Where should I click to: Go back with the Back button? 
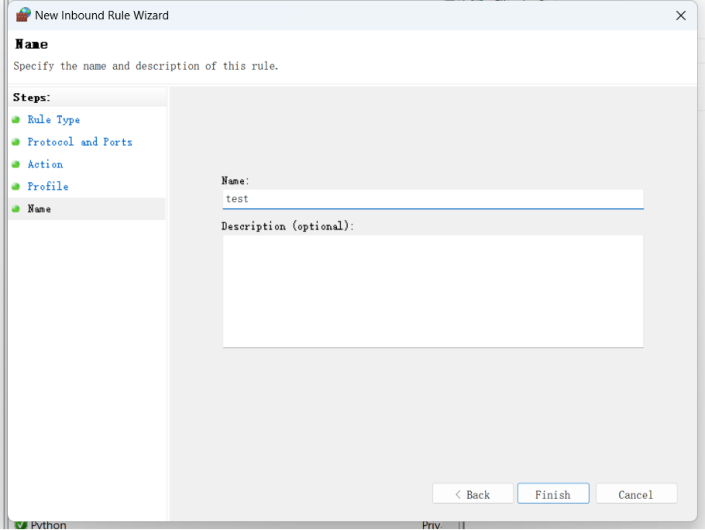coord(472,494)
